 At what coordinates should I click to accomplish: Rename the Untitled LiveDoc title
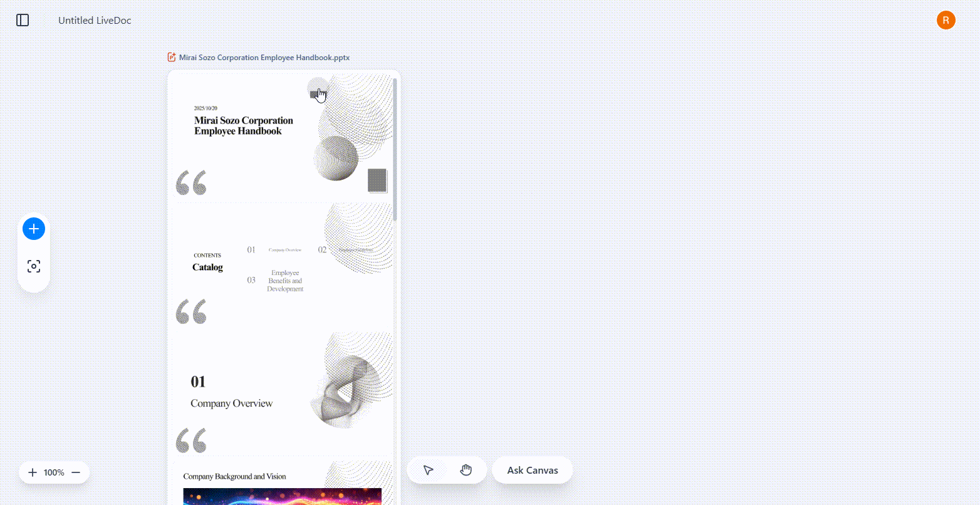[x=95, y=20]
